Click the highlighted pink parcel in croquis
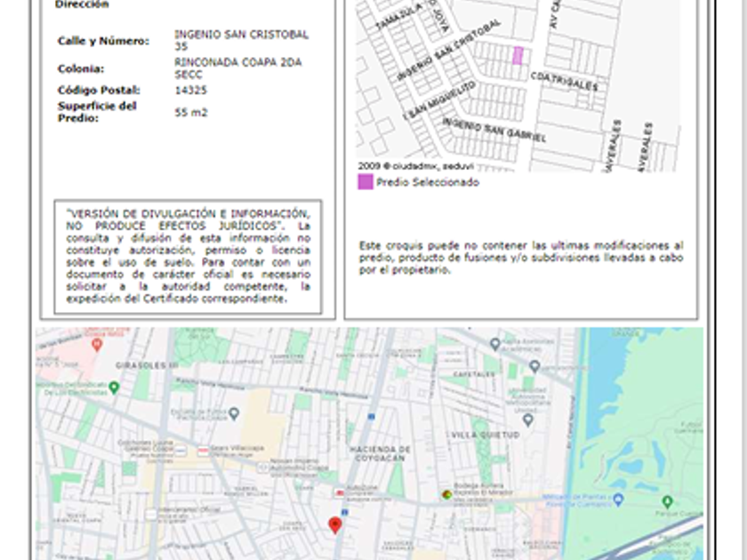 (518, 55)
